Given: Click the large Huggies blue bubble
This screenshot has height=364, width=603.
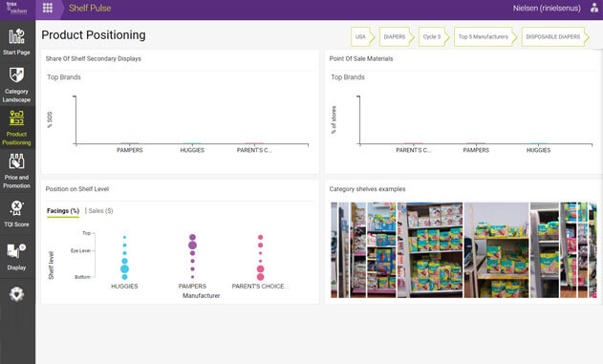Looking at the screenshot, I should (124, 269).
